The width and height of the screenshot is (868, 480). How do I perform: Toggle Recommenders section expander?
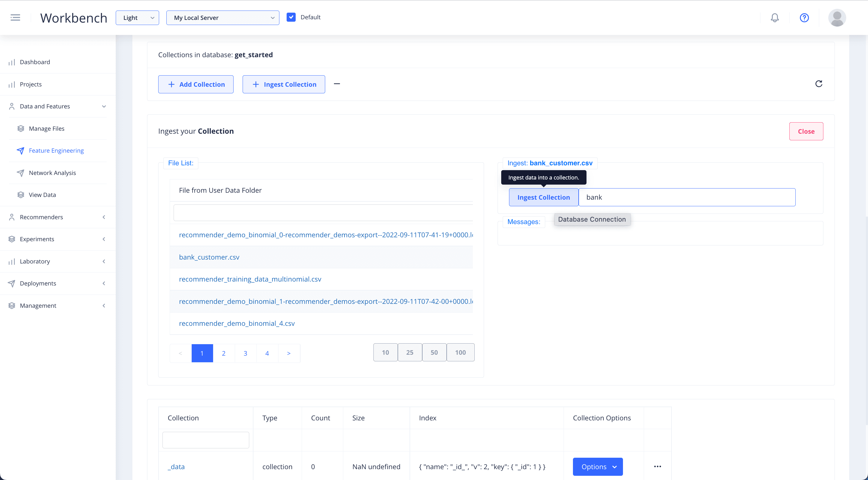[103, 217]
